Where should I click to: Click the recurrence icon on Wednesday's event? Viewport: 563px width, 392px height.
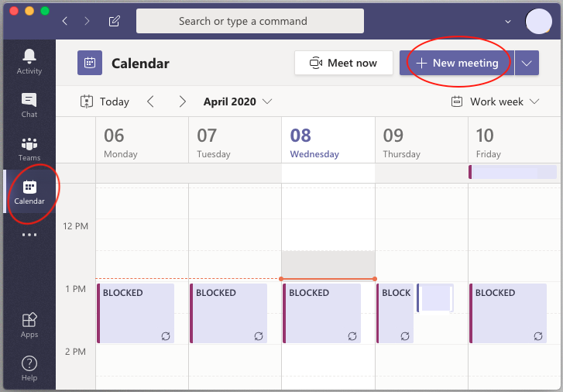point(352,336)
